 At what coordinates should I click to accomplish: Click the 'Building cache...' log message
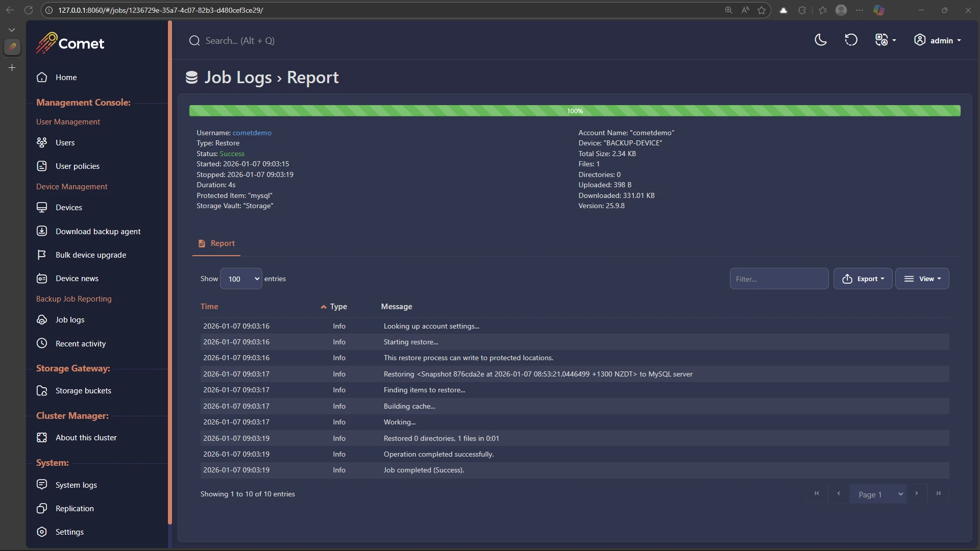pos(409,406)
